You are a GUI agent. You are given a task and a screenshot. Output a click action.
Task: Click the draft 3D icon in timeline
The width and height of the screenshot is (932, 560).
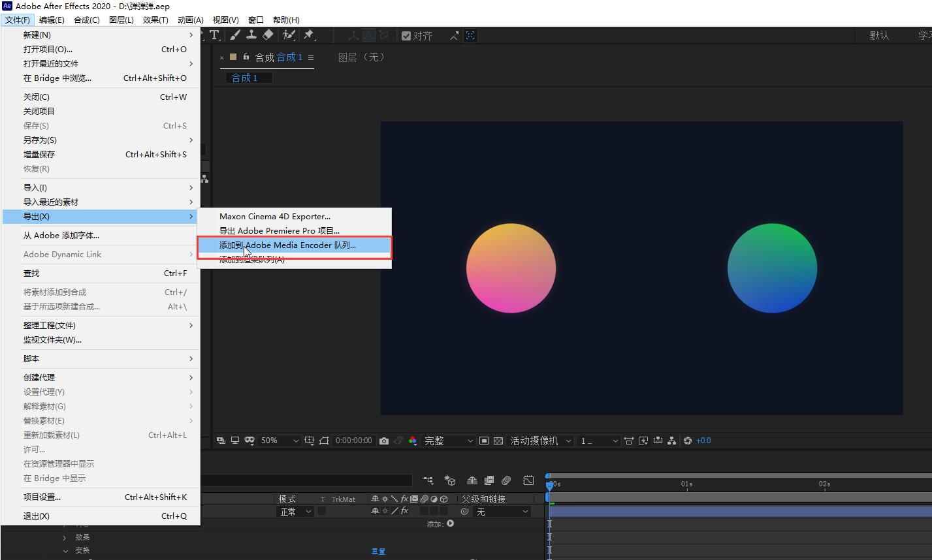450,480
